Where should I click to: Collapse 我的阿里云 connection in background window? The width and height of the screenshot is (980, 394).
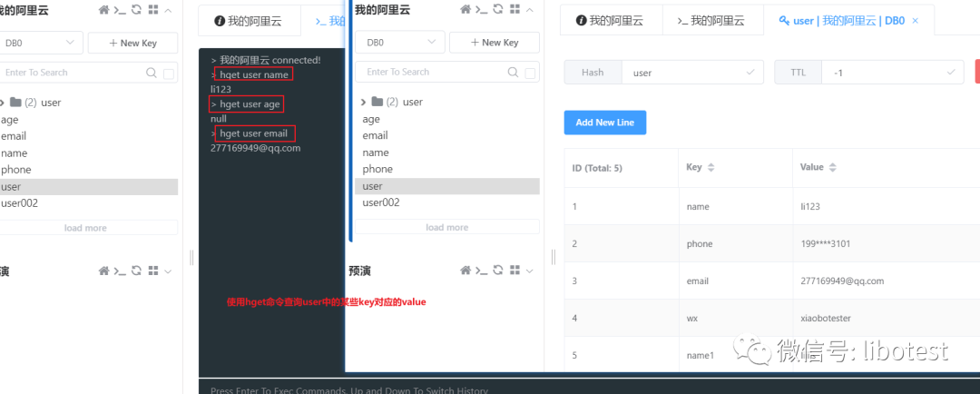(168, 10)
